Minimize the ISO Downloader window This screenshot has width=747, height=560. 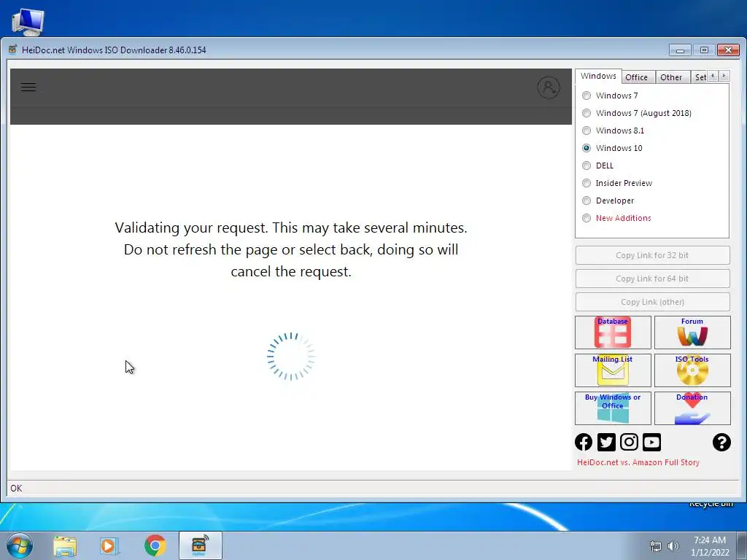[680, 50]
